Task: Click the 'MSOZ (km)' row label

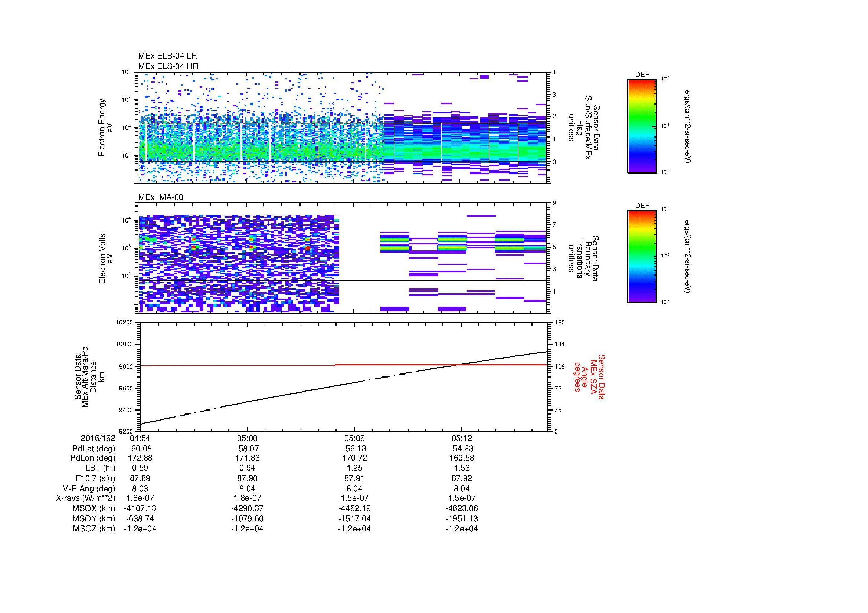Action: coord(94,529)
